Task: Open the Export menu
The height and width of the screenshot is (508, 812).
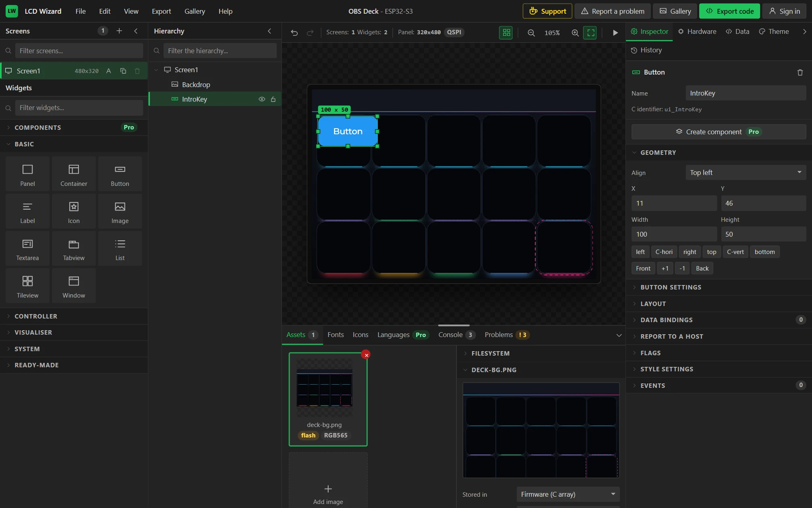Action: click(161, 11)
